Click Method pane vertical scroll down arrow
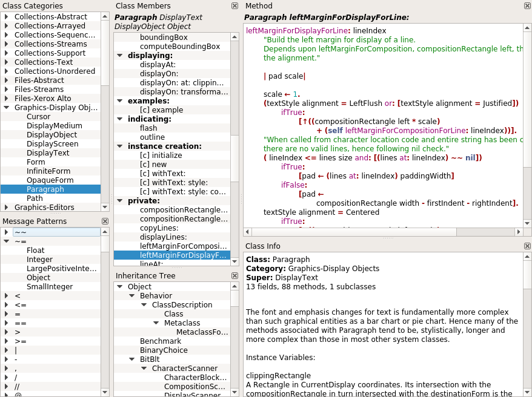The height and width of the screenshot is (397, 532). pos(527,223)
